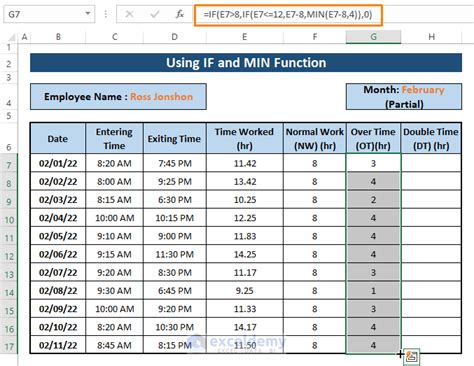The image size is (474, 366).
Task: Click the Employee Name Ross Jonshon cell
Action: pyautogui.click(x=118, y=97)
